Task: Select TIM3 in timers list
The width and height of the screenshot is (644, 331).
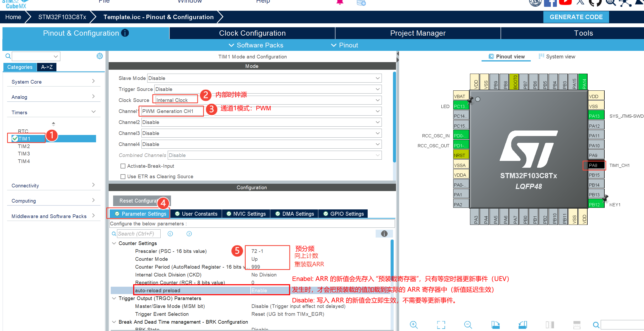Action: 24,154
